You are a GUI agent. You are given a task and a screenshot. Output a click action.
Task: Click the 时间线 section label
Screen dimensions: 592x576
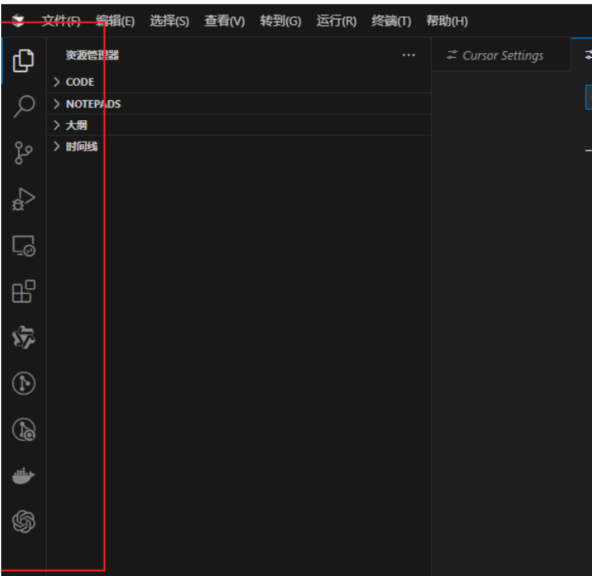click(82, 146)
